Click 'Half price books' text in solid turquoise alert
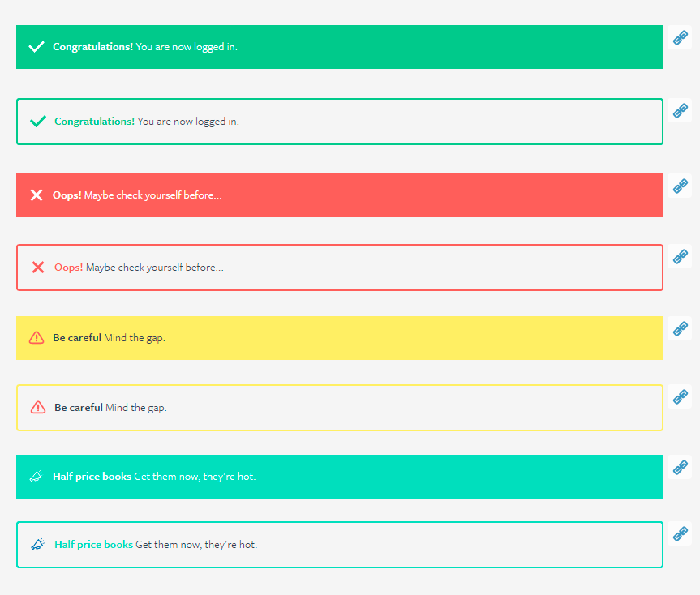 click(92, 477)
